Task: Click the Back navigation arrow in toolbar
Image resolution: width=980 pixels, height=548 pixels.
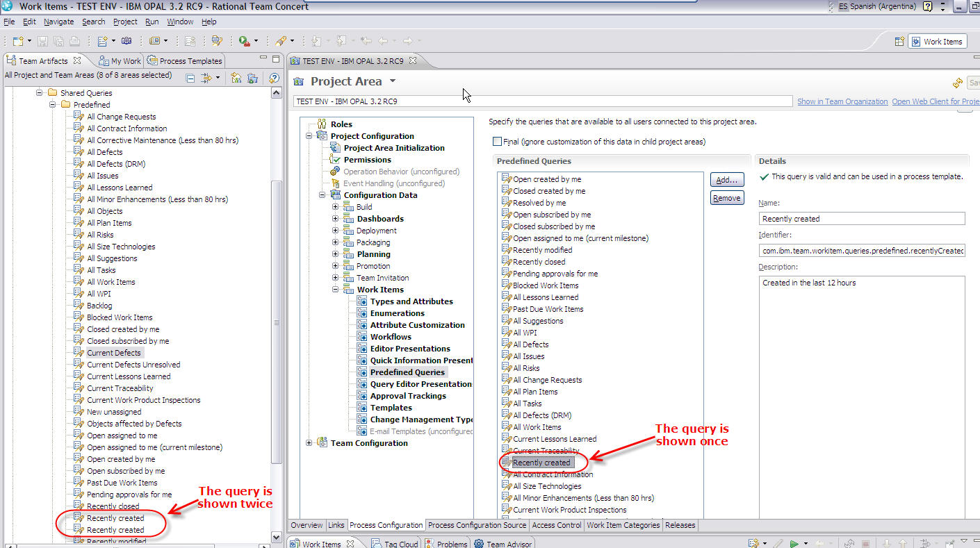Action: pos(383,41)
